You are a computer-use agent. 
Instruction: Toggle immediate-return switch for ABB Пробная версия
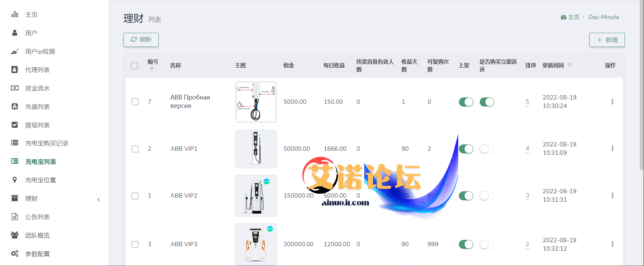pyautogui.click(x=487, y=102)
